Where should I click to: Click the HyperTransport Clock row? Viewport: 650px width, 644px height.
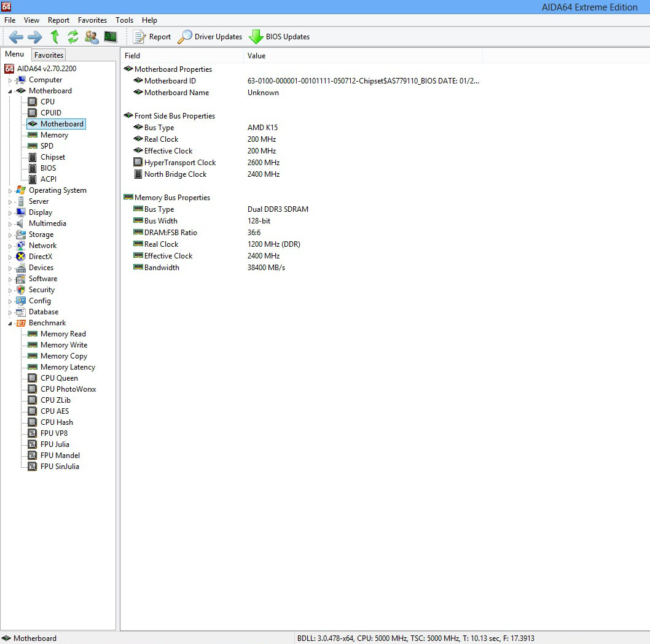(x=206, y=163)
